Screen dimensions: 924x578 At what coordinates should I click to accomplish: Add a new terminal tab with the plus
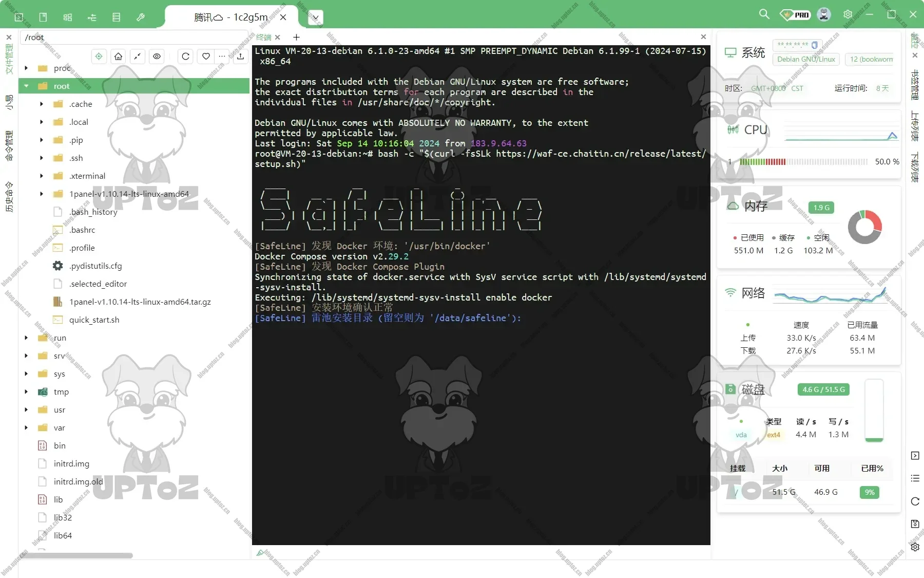[x=296, y=38]
